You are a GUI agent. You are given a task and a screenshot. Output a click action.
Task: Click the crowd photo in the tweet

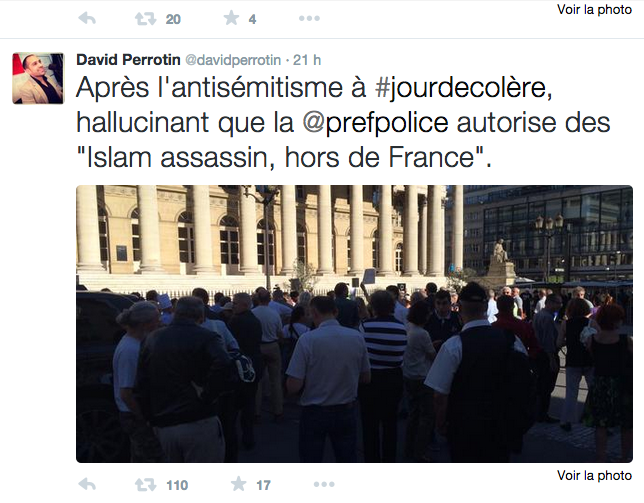click(x=354, y=324)
